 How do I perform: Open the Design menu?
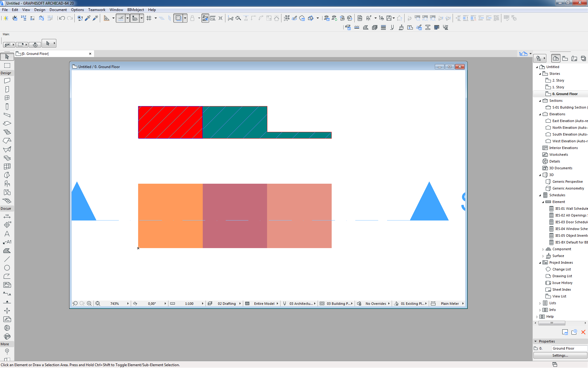[40, 10]
